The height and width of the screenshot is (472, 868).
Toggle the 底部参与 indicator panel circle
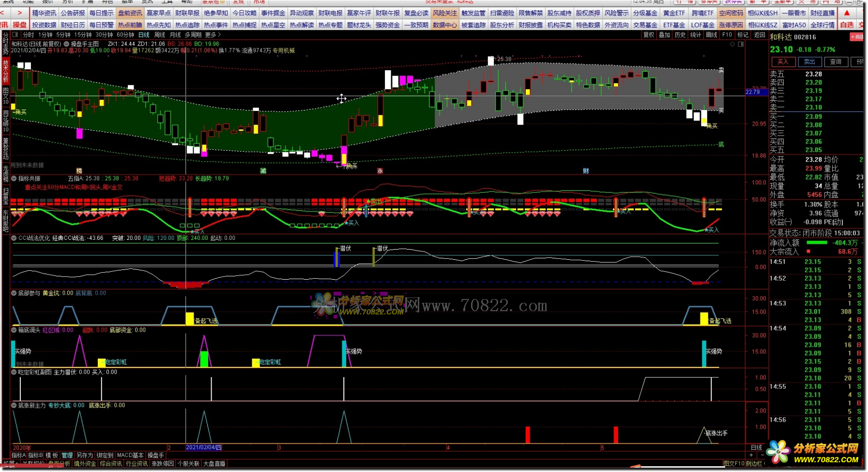coord(14,293)
